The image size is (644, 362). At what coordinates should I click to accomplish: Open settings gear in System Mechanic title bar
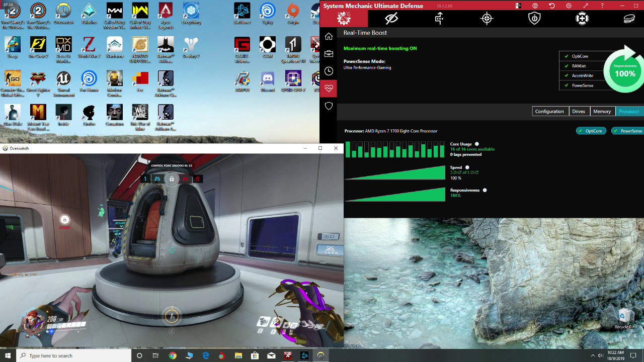pyautogui.click(x=569, y=6)
